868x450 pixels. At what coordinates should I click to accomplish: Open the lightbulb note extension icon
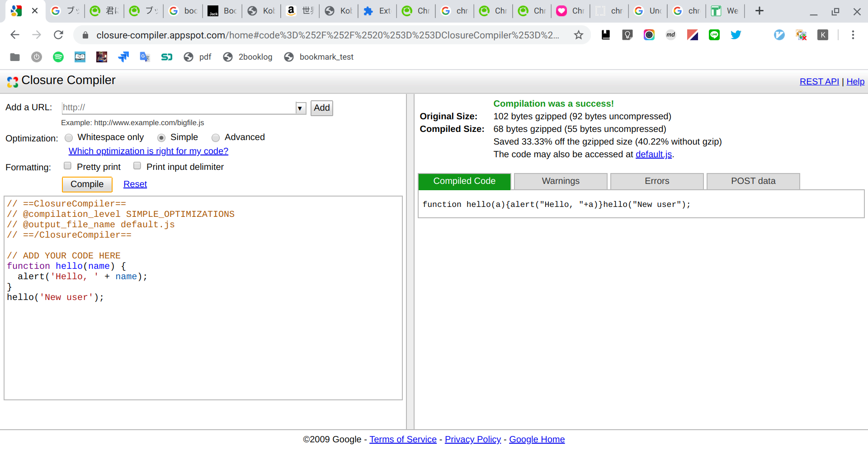point(627,35)
